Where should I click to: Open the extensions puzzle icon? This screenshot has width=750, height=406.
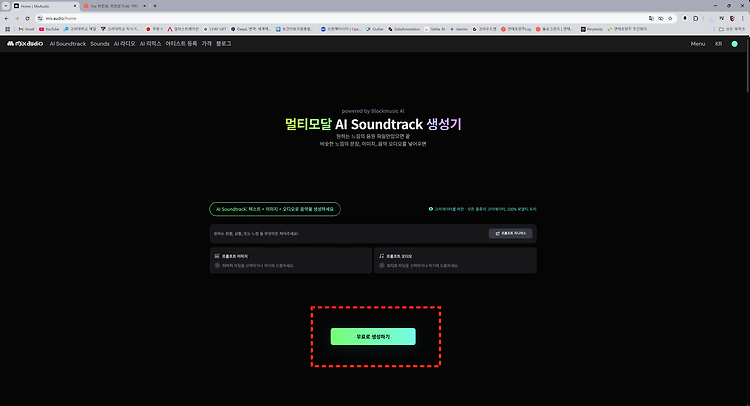pos(695,18)
